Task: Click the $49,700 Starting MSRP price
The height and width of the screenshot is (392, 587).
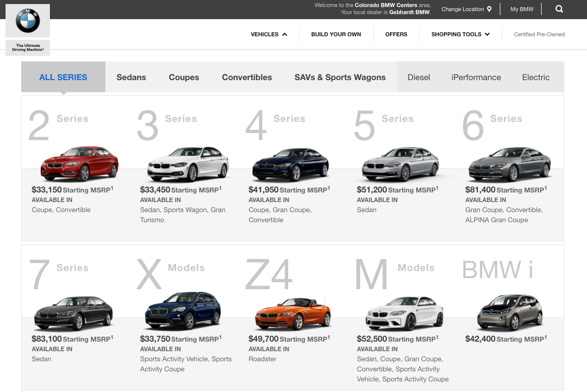Action: click(289, 339)
